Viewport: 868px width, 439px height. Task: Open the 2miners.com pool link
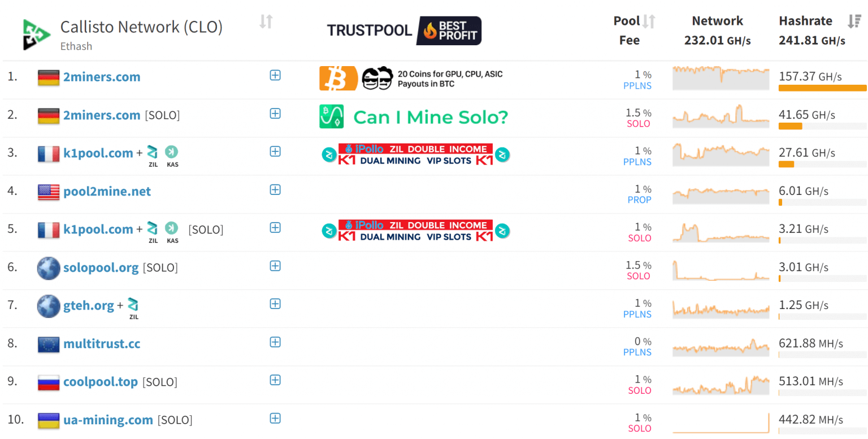tap(102, 77)
